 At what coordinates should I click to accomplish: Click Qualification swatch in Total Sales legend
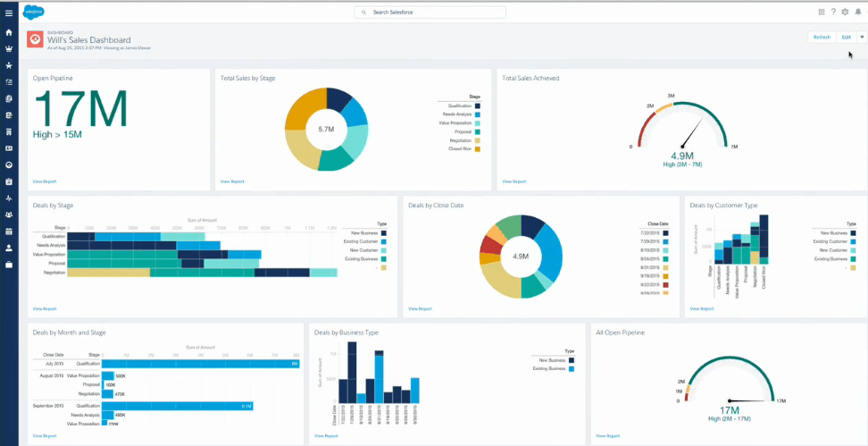coord(477,105)
